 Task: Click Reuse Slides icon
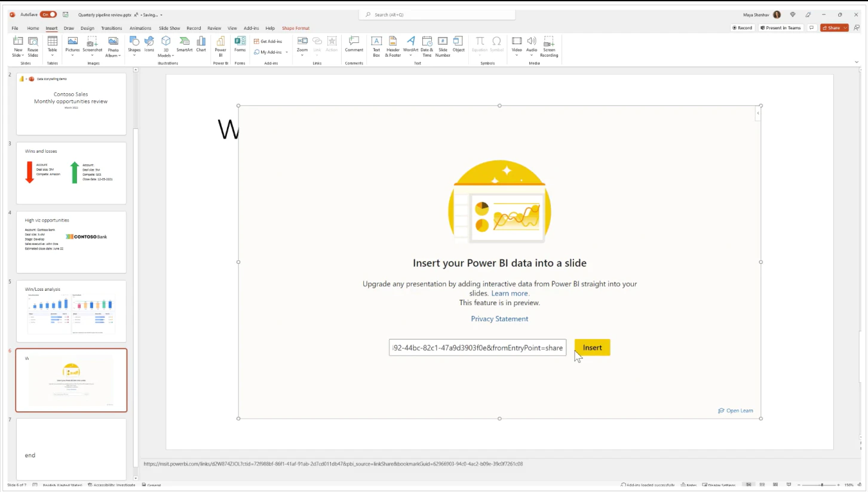[x=33, y=47]
